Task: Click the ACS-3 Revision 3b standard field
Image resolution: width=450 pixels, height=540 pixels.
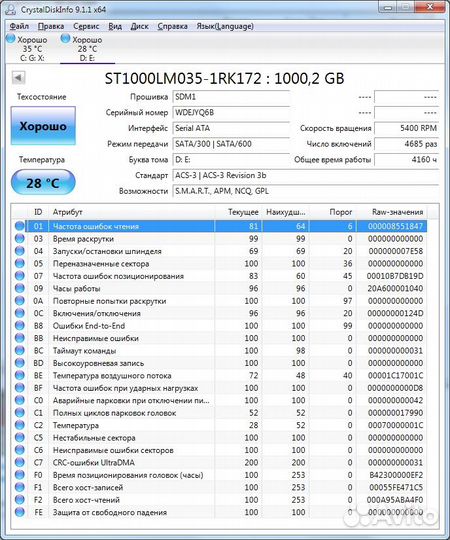Action: tap(305, 175)
